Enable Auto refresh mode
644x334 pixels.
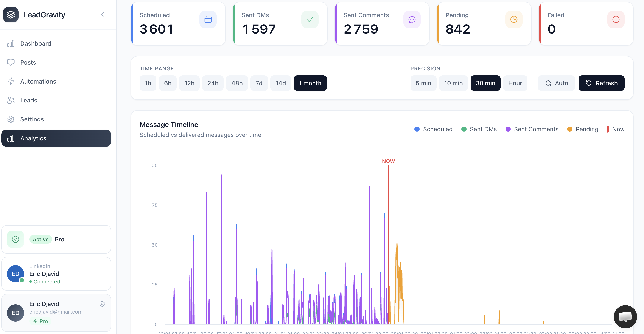[556, 83]
